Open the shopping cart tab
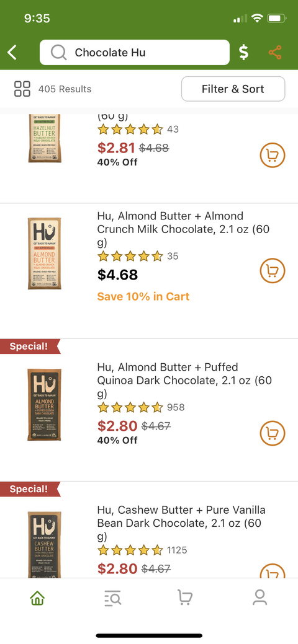 185,598
